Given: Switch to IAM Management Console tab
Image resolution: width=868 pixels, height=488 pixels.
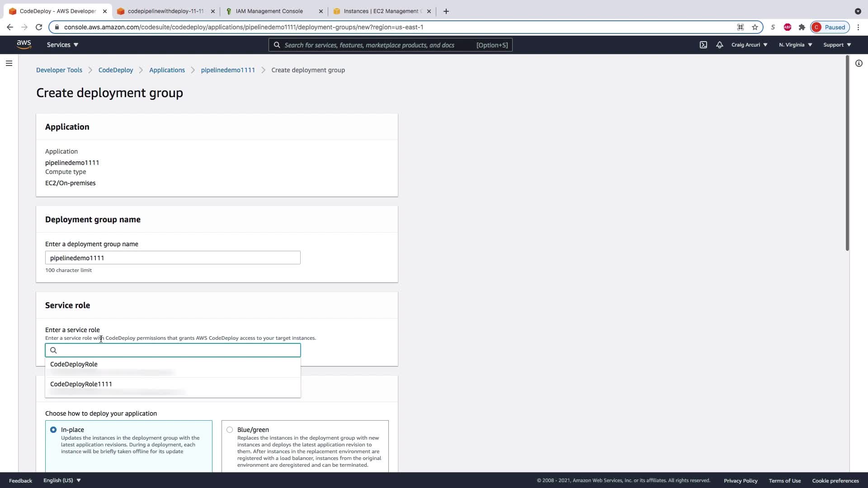Looking at the screenshot, I should click(269, 11).
